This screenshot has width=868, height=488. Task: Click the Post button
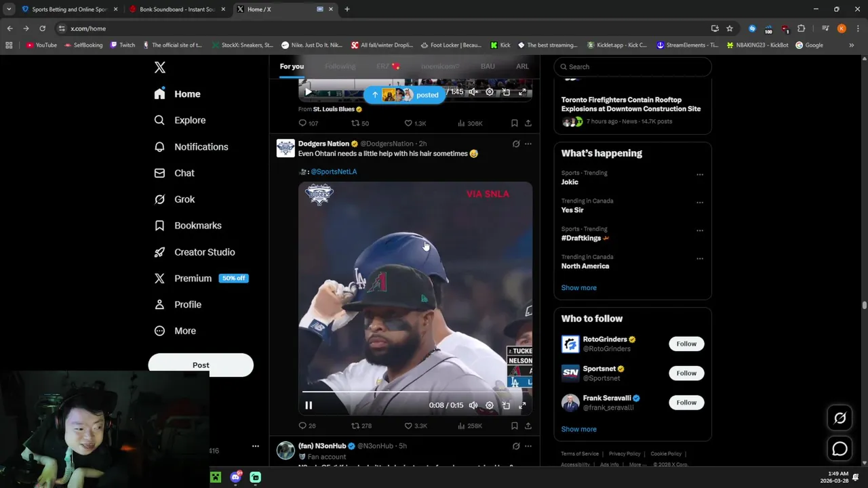coord(201,365)
